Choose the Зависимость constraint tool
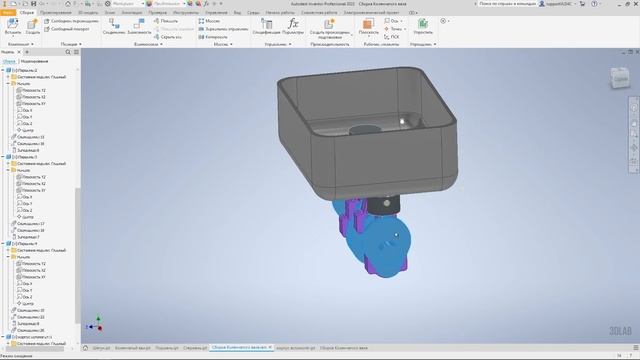The image size is (640, 360). click(139, 26)
